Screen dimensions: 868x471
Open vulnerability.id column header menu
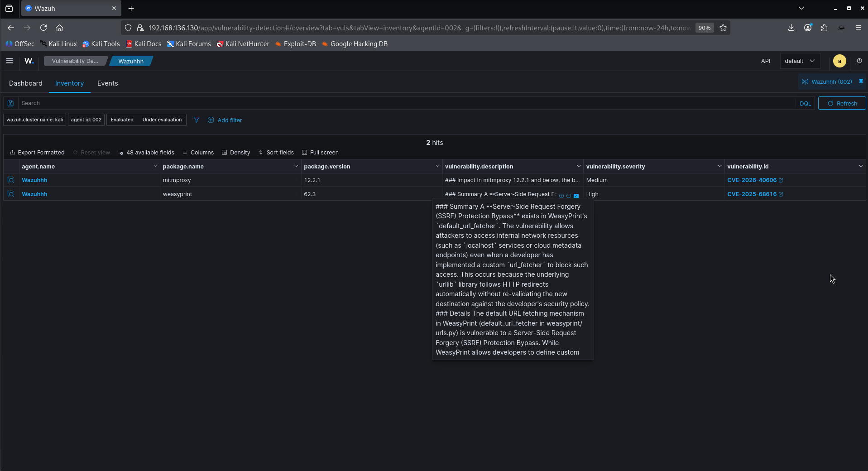(x=860, y=166)
